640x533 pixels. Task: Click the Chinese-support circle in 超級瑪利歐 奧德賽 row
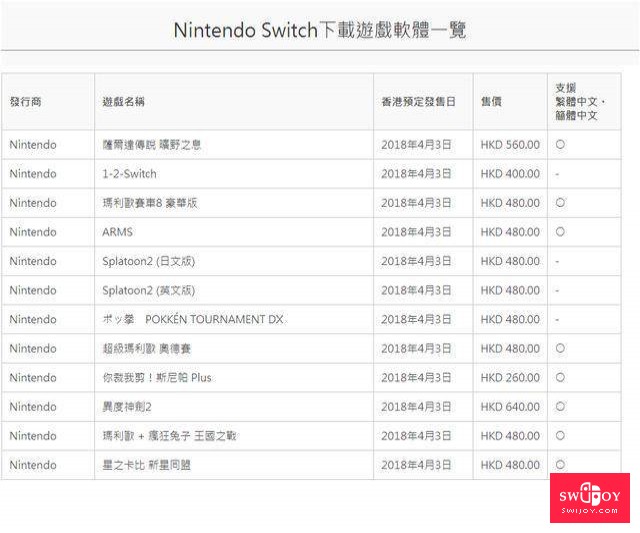[x=560, y=348]
